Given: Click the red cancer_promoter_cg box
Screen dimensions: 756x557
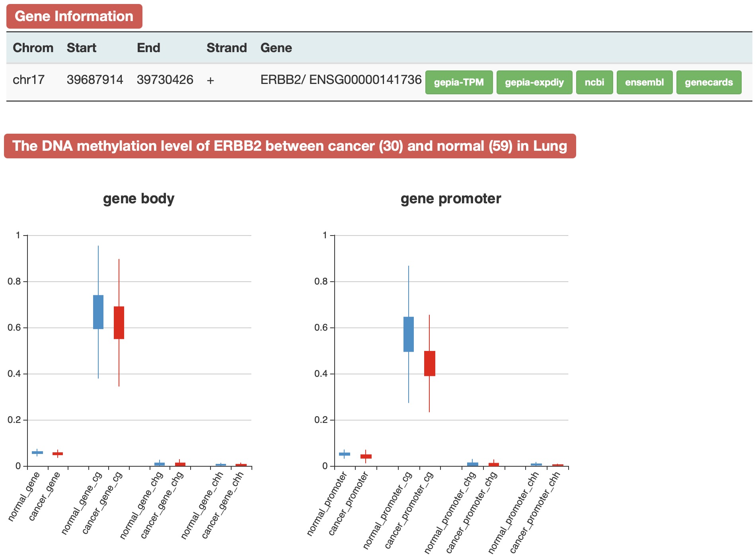Looking at the screenshot, I should coord(429,363).
